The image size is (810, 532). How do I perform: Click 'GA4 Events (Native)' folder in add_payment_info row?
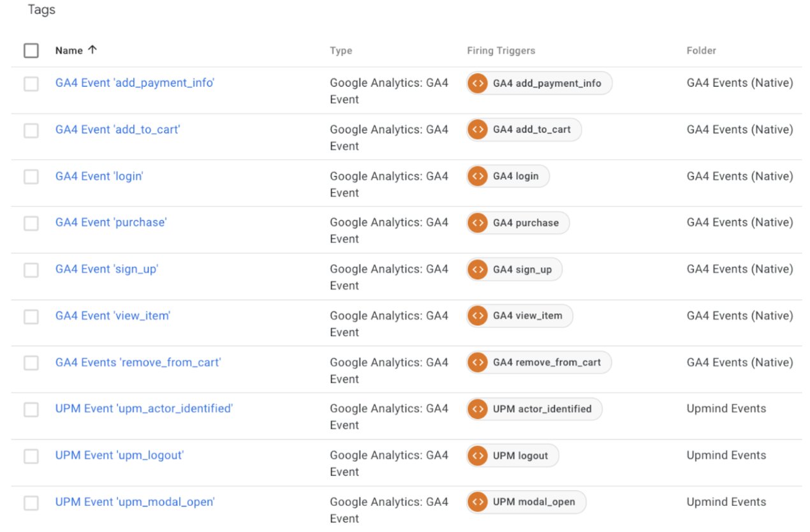coord(740,83)
